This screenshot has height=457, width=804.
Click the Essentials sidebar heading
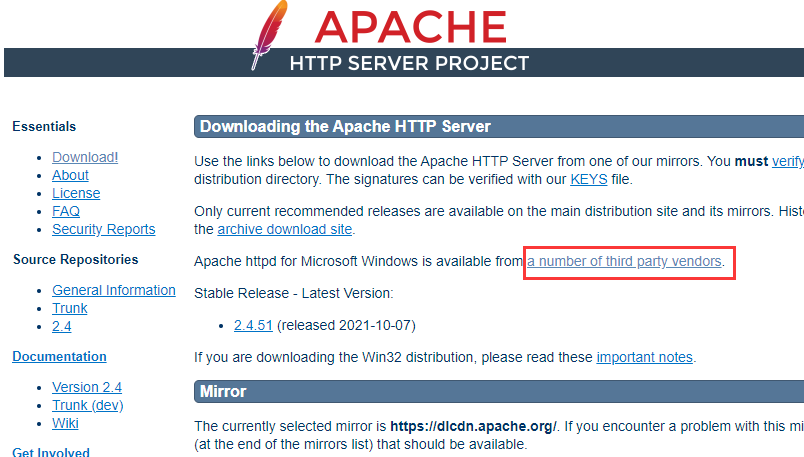click(44, 127)
